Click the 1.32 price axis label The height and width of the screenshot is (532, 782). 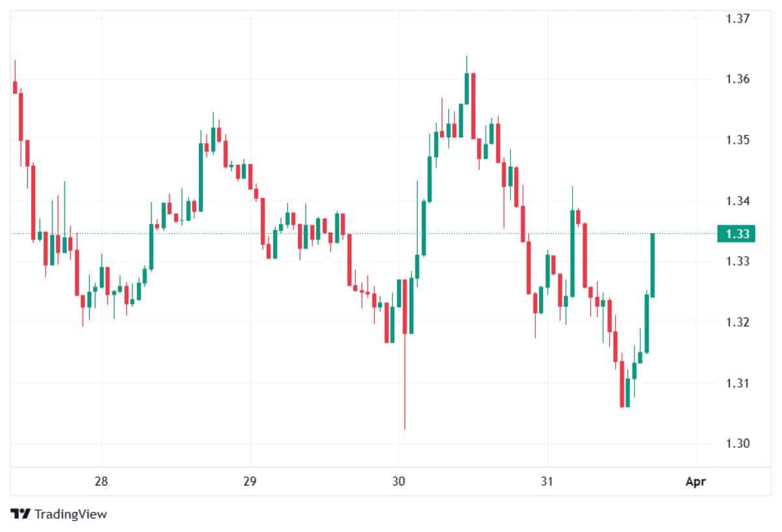click(736, 322)
